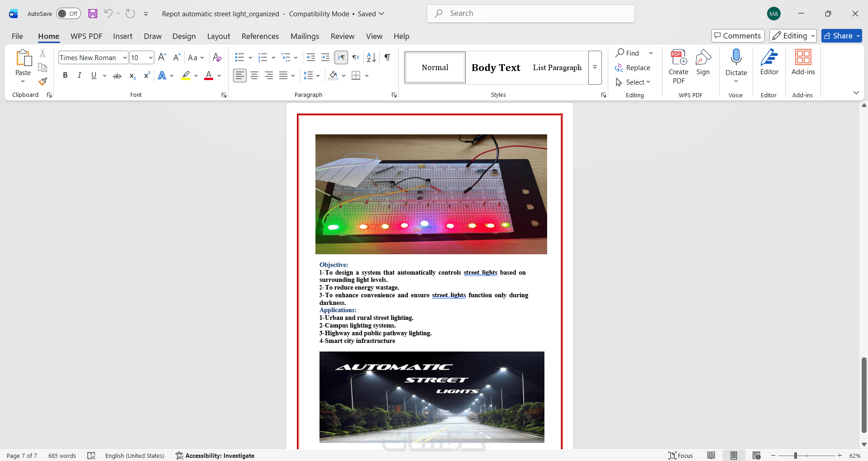The image size is (868, 461).
Task: Toggle Show/Hide paragraph marks
Action: point(387,57)
